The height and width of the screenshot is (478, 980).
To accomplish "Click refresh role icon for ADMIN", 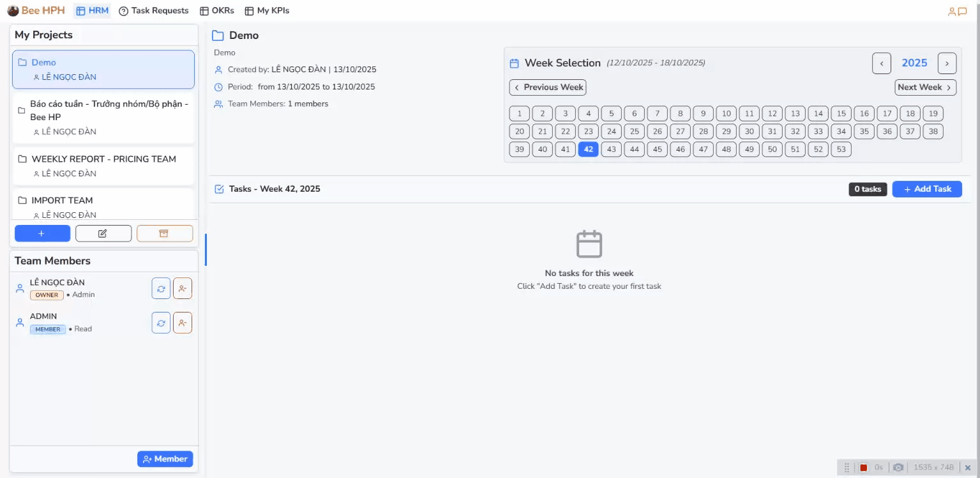I will 161,323.
